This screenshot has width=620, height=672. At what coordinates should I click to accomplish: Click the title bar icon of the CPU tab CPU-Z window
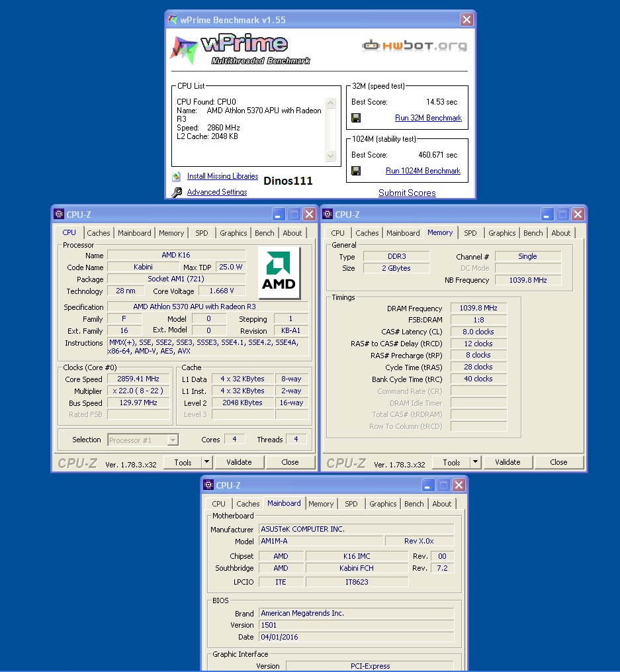pos(59,214)
